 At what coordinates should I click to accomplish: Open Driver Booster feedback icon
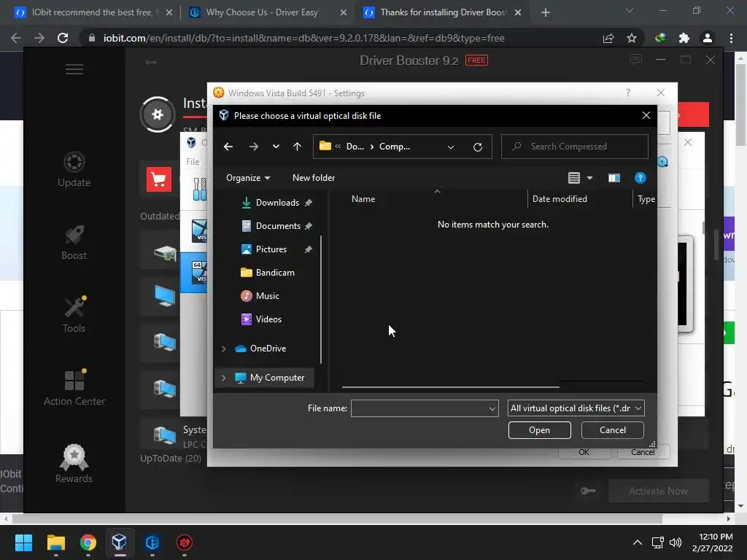click(x=635, y=60)
